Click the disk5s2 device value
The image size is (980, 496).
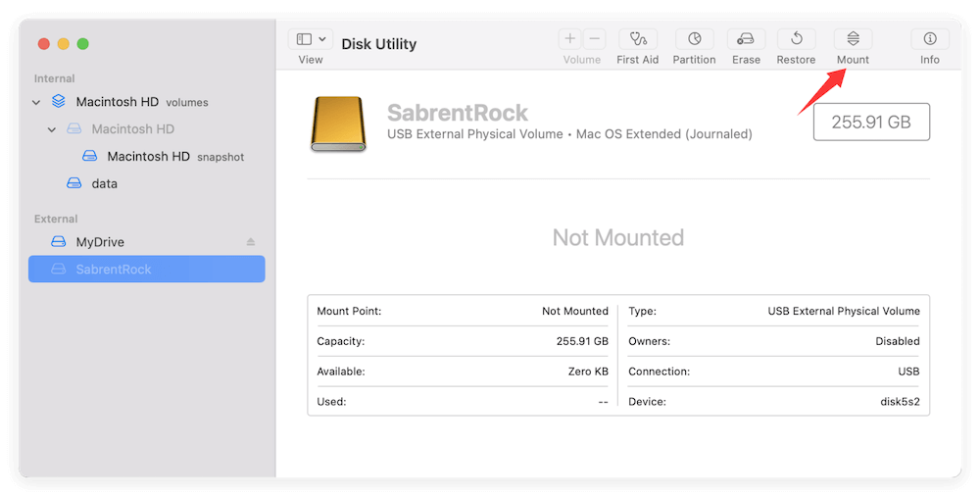(x=900, y=402)
